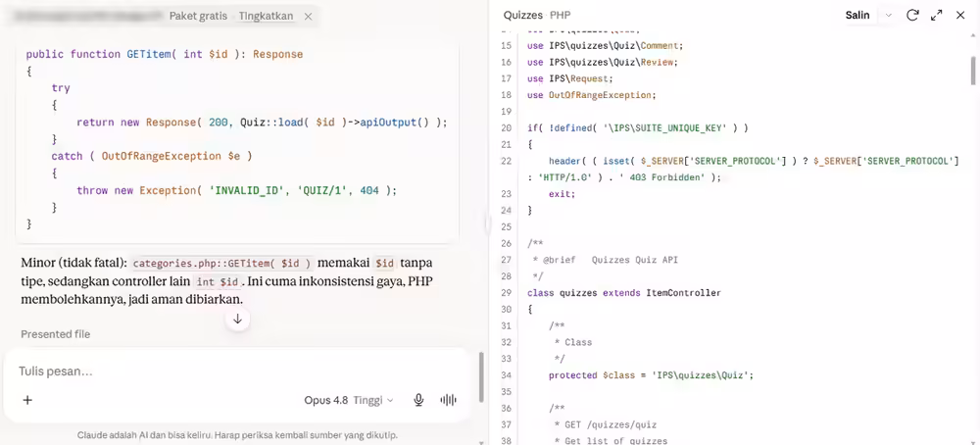
Task: Click line 18 use OutOfRangeException
Action: [x=590, y=95]
